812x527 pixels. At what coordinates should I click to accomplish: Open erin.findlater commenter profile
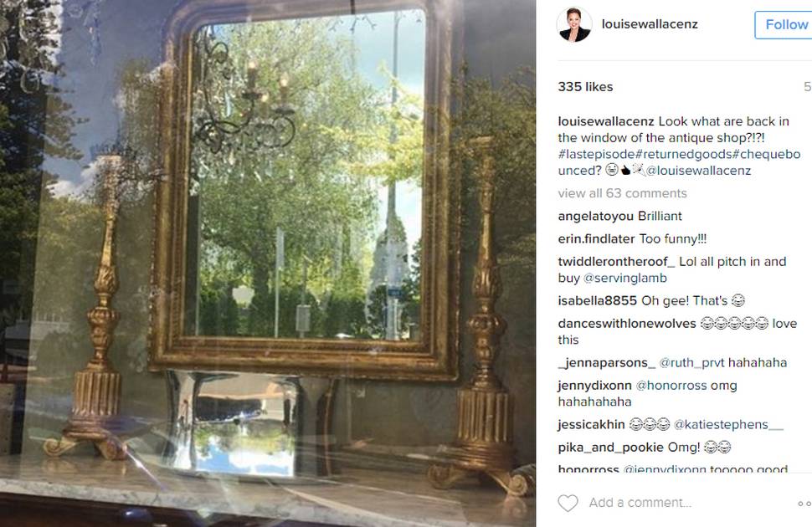pyautogui.click(x=596, y=239)
